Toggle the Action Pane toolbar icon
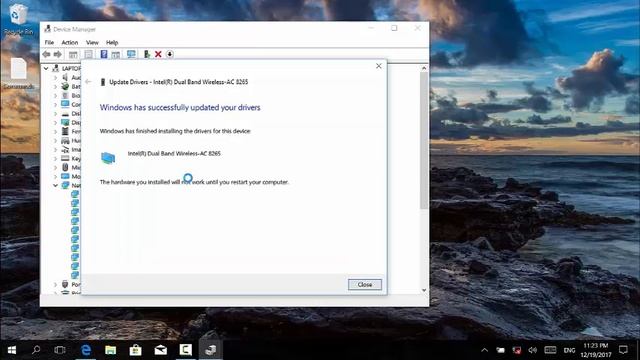 pos(116,54)
